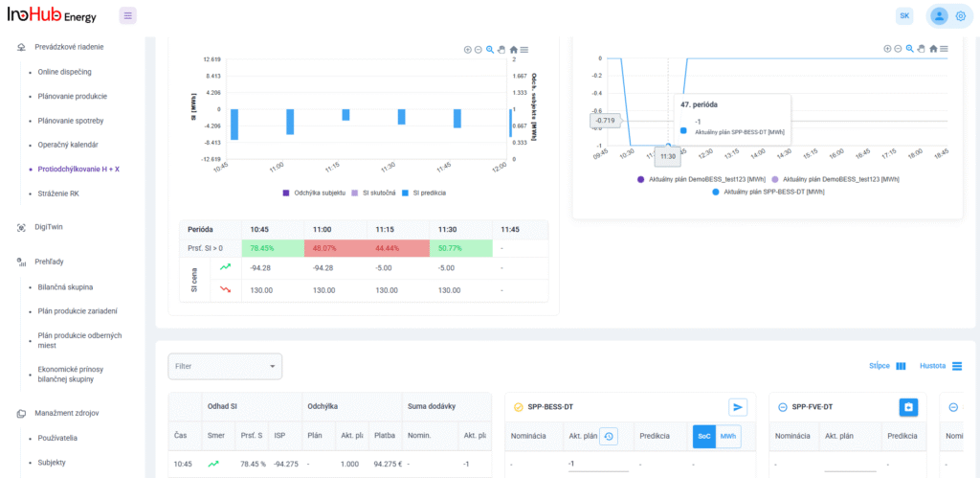The width and height of the screenshot is (980, 478).
Task: Toggle the sidebar hamburger menu button
Action: pyautogui.click(x=128, y=15)
